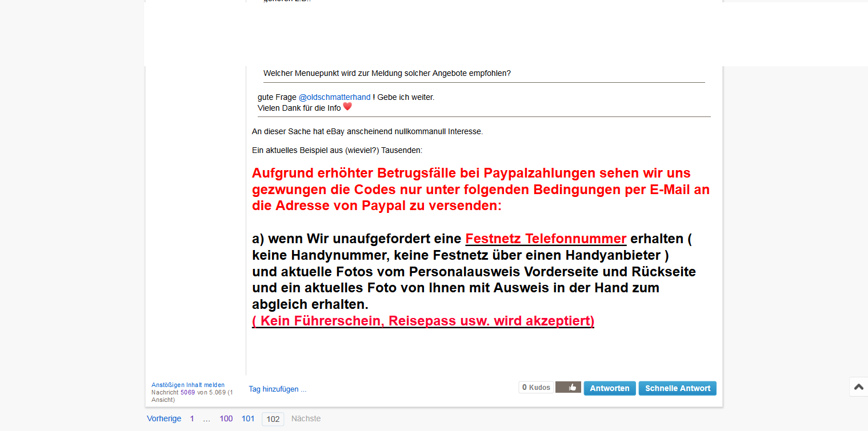Screen dimensions: 868x431
Task: Open message number 5069 link
Action: click(x=187, y=392)
